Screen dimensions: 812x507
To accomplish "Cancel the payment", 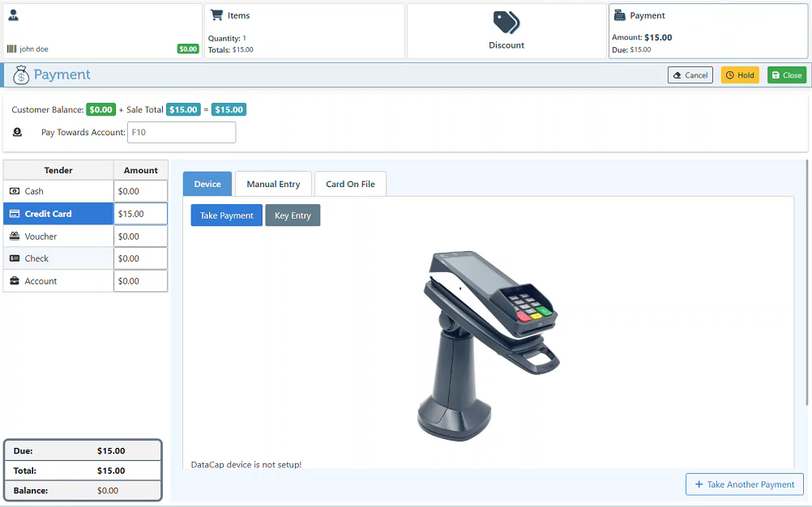I will [x=690, y=75].
